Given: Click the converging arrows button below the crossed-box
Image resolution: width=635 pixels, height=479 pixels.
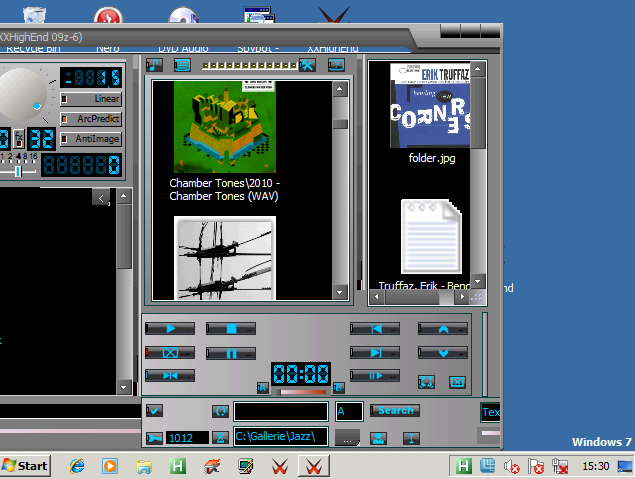Looking at the screenshot, I should point(170,375).
